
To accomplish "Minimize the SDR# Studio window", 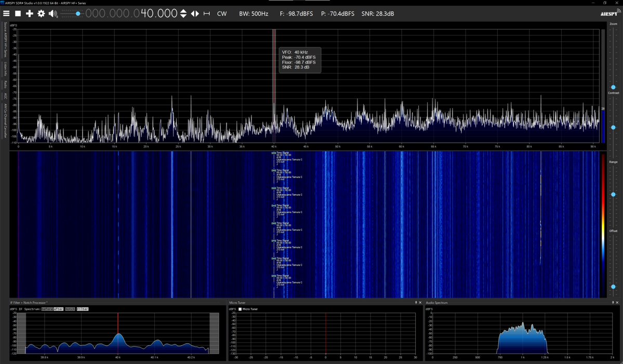I will [x=593, y=3].
